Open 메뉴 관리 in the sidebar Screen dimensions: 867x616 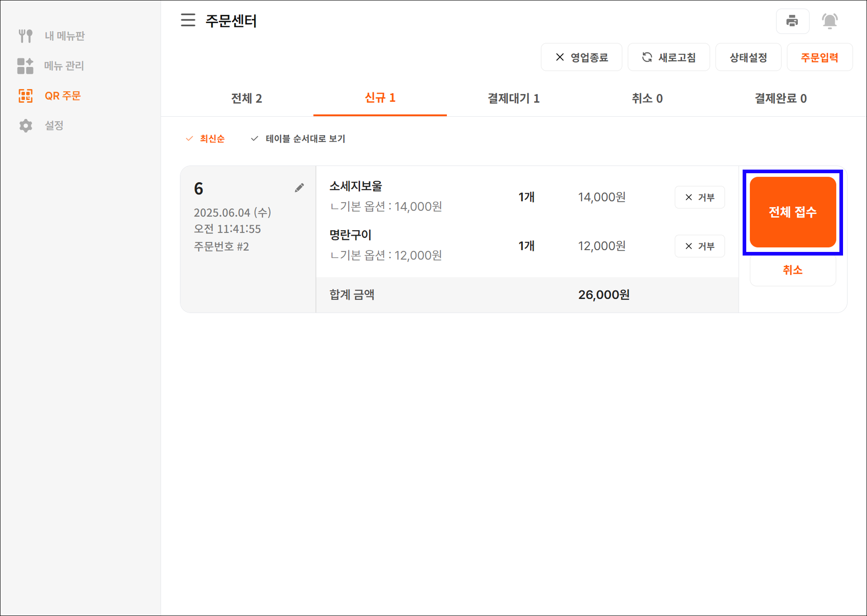tap(64, 66)
